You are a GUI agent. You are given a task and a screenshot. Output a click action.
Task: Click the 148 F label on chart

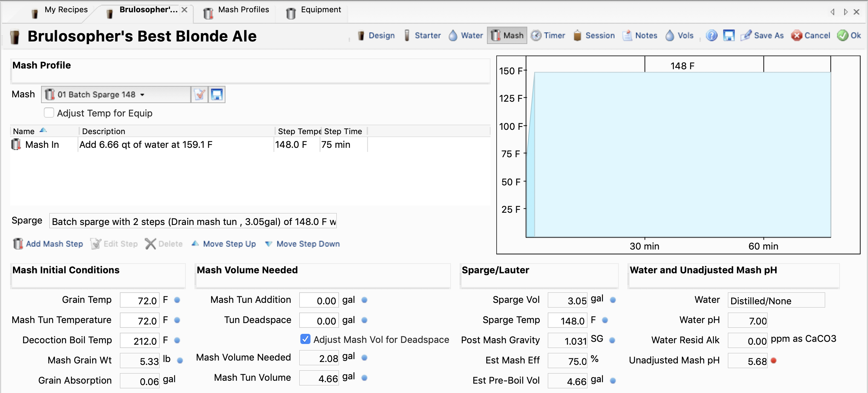pyautogui.click(x=683, y=66)
